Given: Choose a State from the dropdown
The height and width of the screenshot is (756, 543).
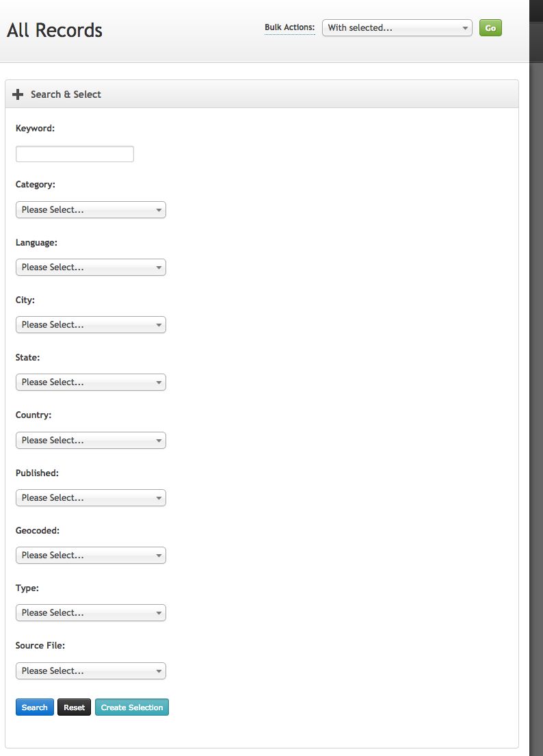Looking at the screenshot, I should pyautogui.click(x=90, y=382).
